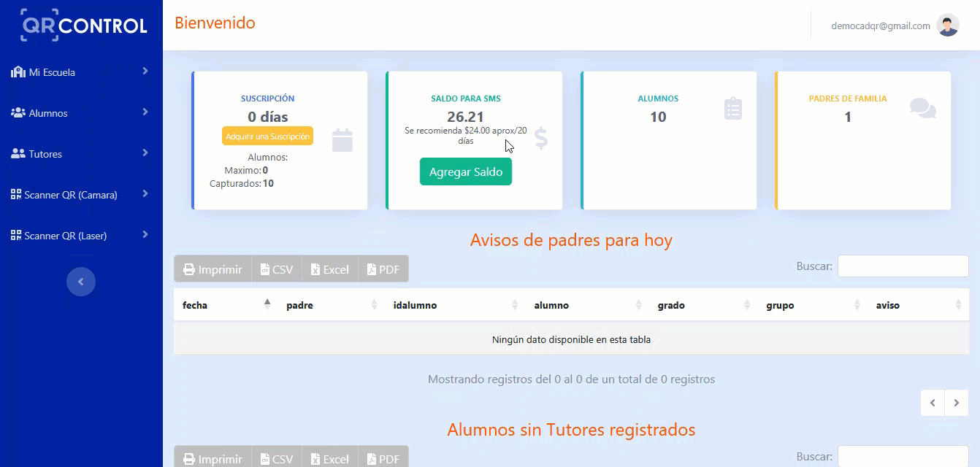Go to next page of notices table
This screenshot has width=980, height=467.
point(957,403)
